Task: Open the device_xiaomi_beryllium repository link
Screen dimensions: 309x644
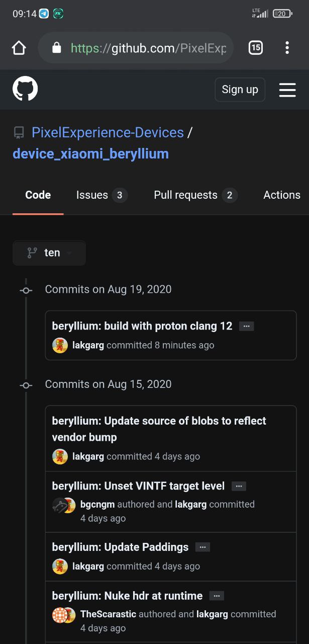Action: [90, 153]
